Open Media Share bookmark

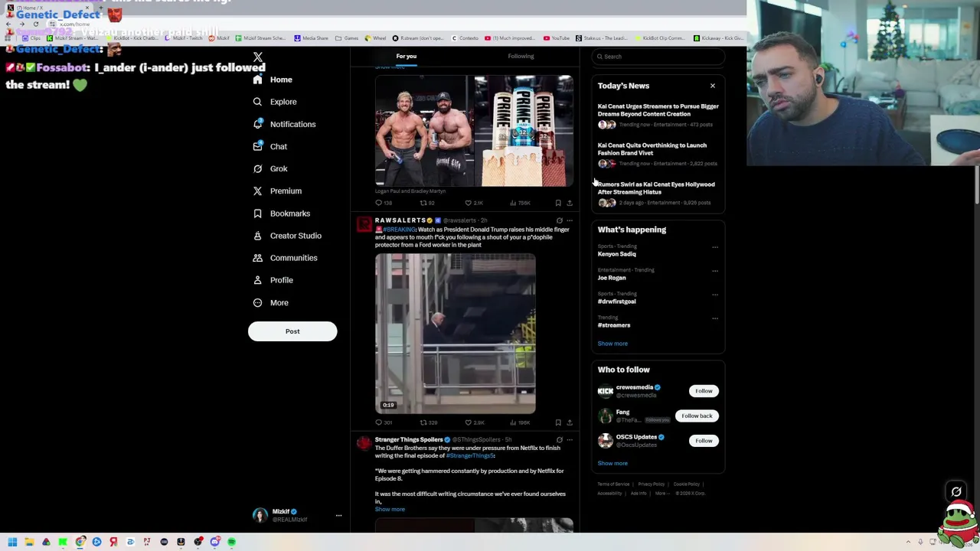(312, 38)
